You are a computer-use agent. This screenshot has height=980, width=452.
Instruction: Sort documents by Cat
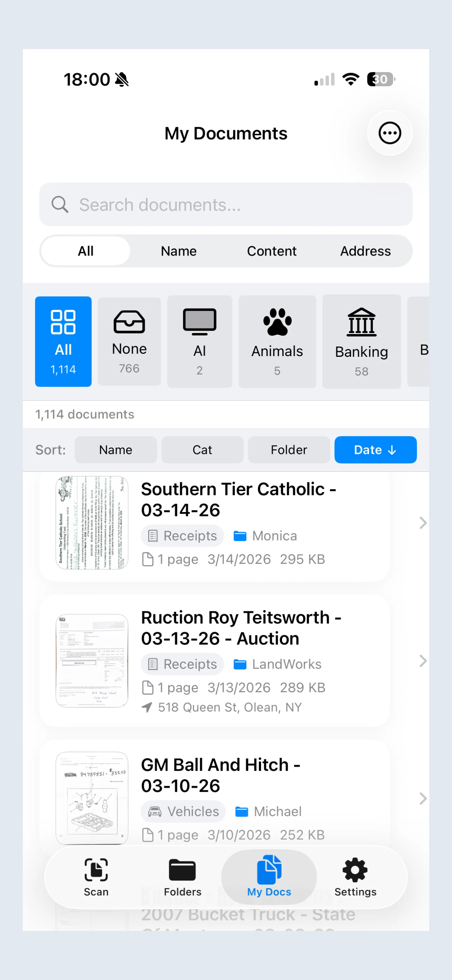pos(203,450)
